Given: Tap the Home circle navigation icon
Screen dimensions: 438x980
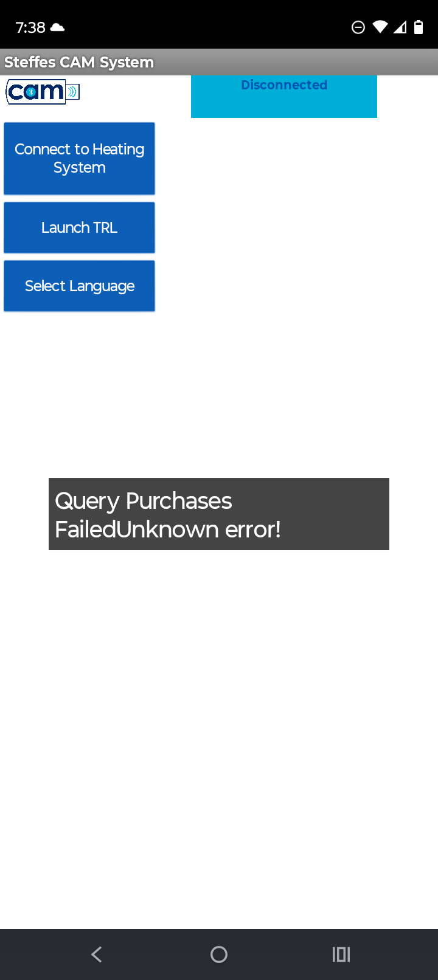Looking at the screenshot, I should [x=219, y=954].
